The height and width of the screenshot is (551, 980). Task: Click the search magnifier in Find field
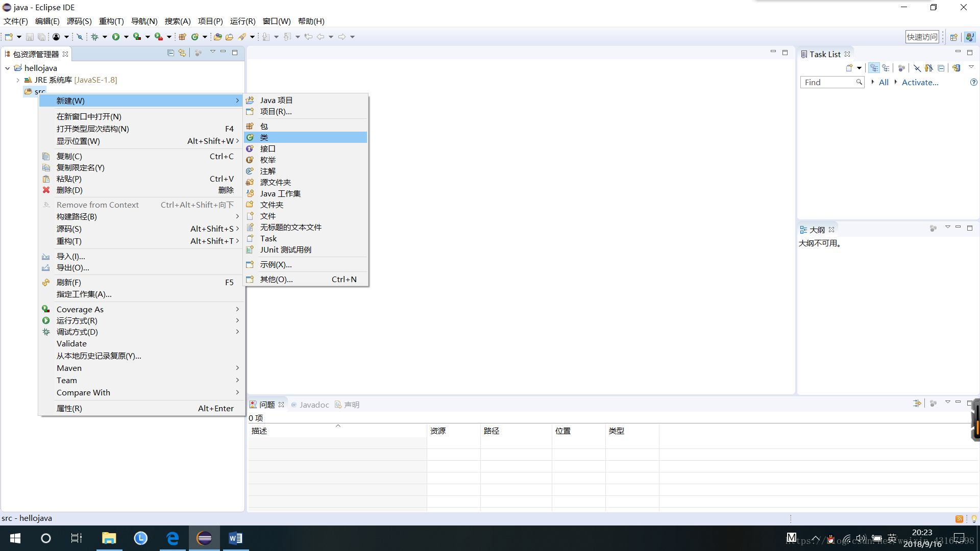pyautogui.click(x=859, y=82)
